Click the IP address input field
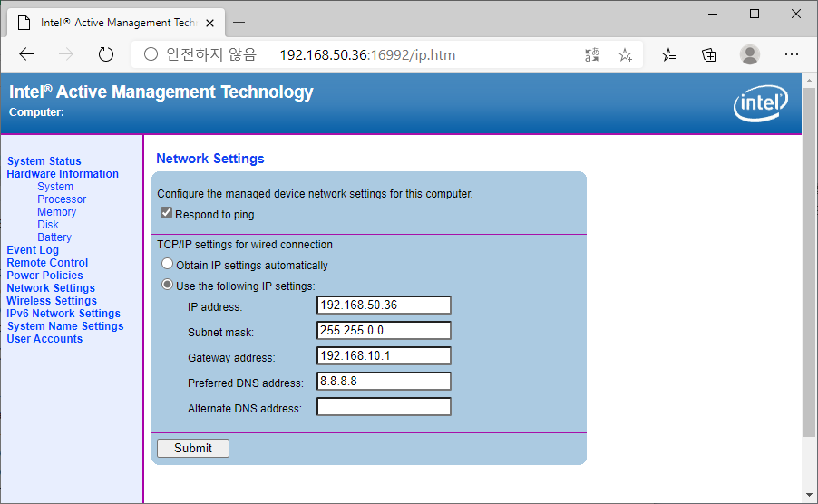 [x=384, y=305]
